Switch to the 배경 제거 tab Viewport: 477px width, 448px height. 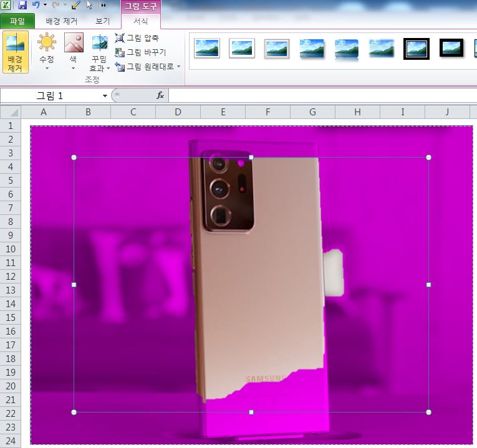(x=62, y=21)
